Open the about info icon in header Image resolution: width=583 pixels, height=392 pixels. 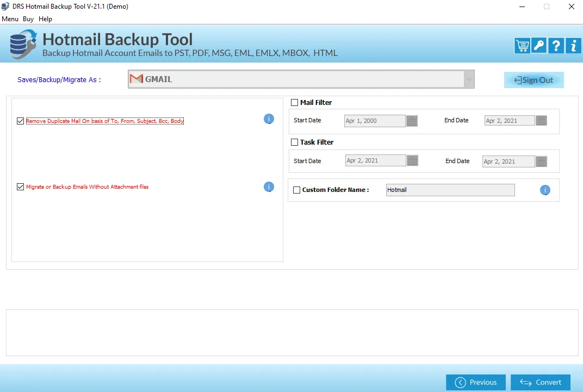click(573, 46)
